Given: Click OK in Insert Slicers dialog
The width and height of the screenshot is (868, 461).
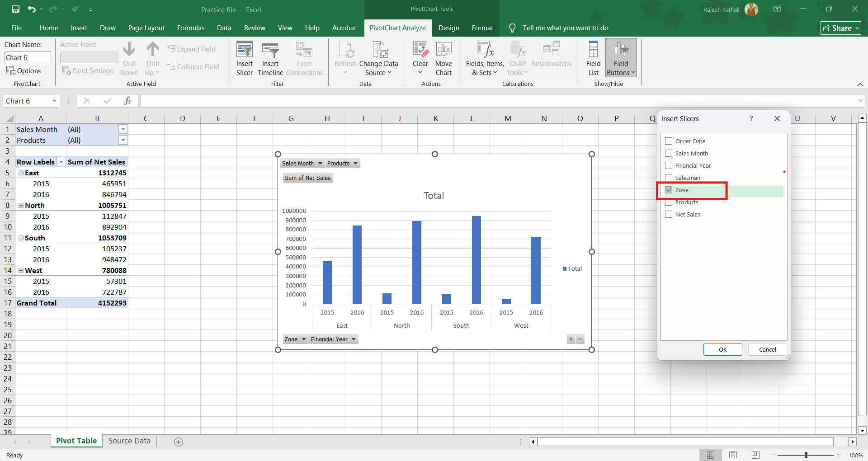Looking at the screenshot, I should tap(722, 349).
